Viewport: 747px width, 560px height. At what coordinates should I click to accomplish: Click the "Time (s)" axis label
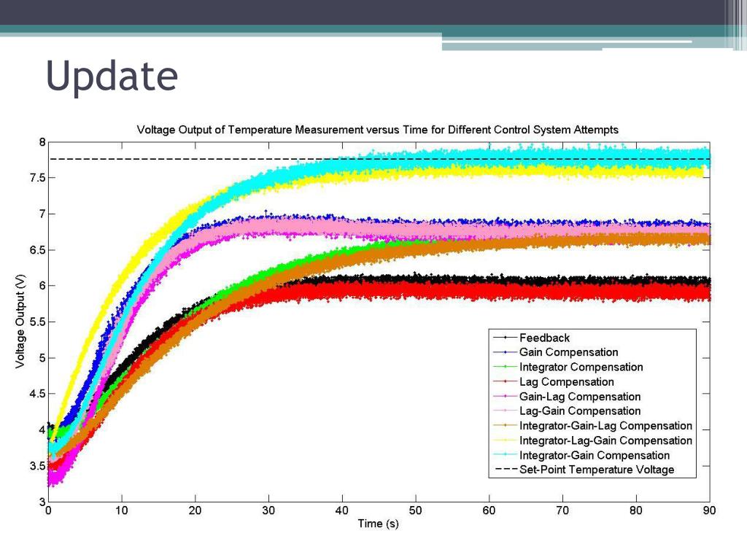pyautogui.click(x=378, y=524)
